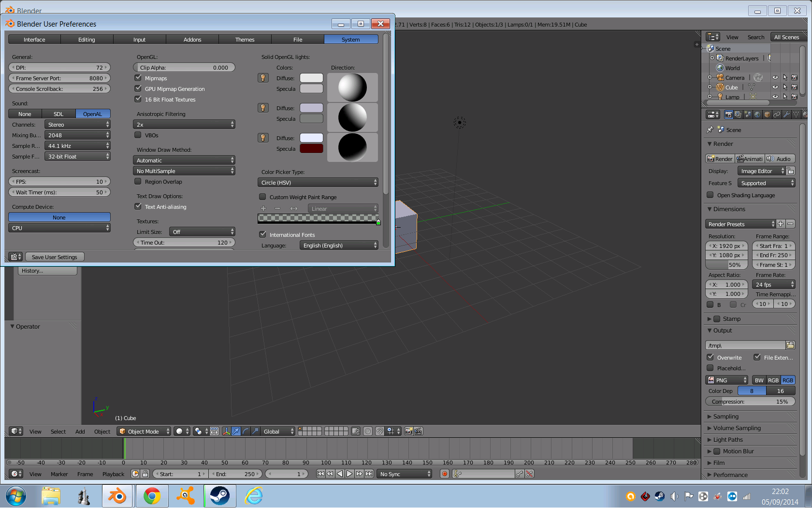Image resolution: width=812 pixels, height=508 pixels.
Task: Toggle the first solid OpenGL light bulb
Action: [263, 78]
